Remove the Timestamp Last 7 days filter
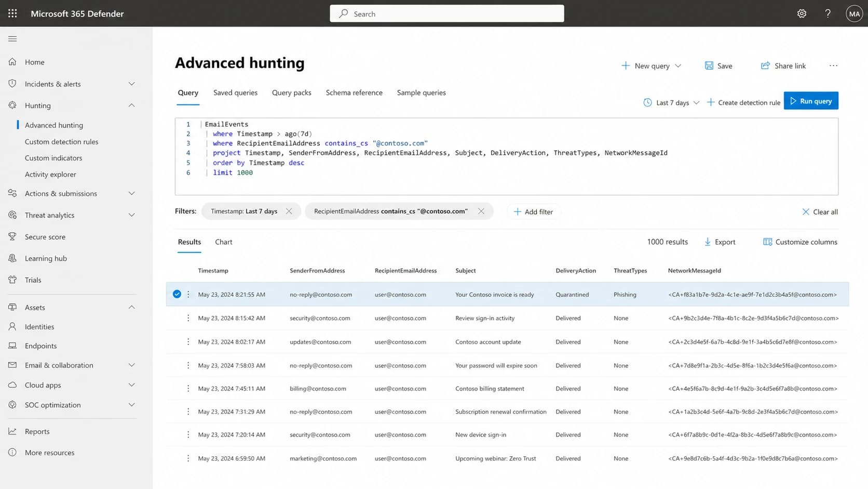This screenshot has width=868, height=489. 289,211
